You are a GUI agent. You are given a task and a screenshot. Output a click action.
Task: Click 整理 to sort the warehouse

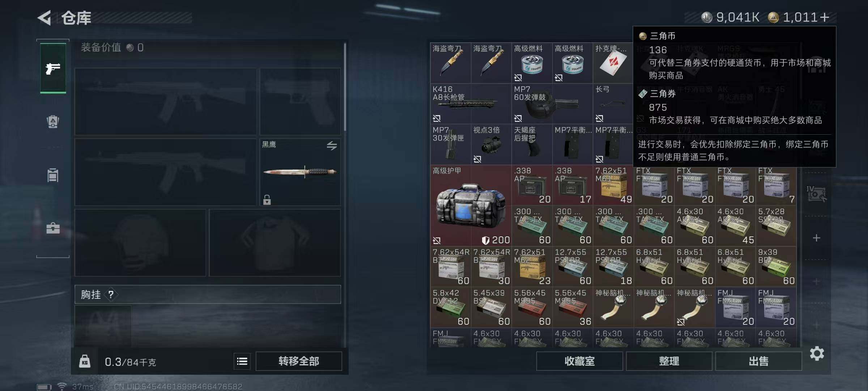click(669, 361)
